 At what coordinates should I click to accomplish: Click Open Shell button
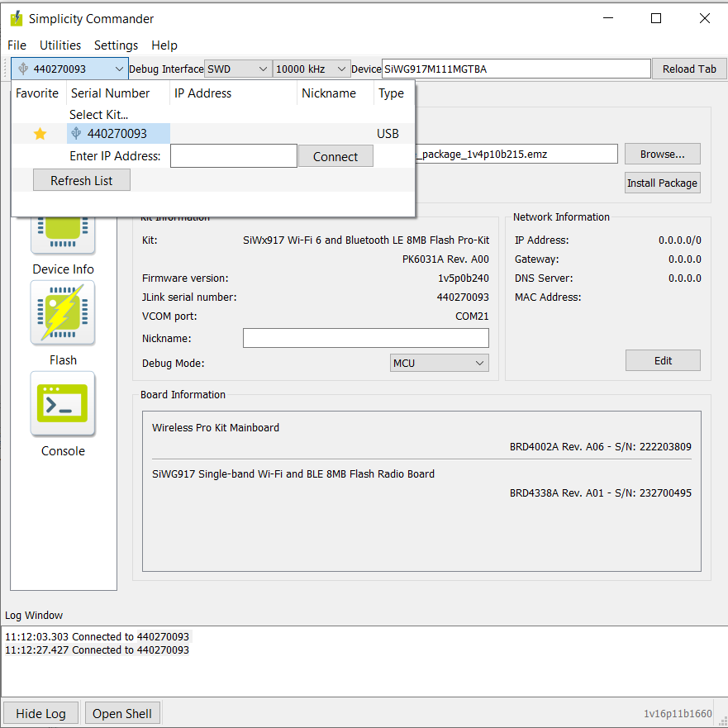click(x=122, y=713)
